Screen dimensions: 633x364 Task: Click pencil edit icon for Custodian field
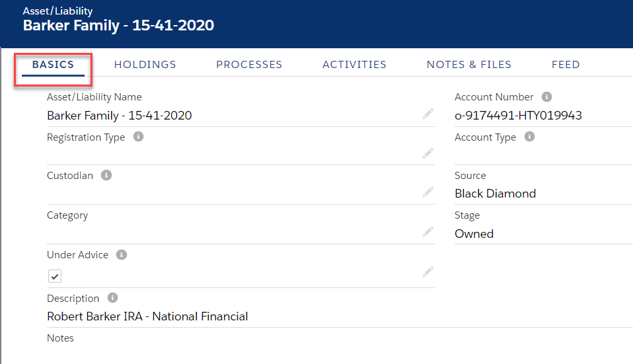[428, 192]
